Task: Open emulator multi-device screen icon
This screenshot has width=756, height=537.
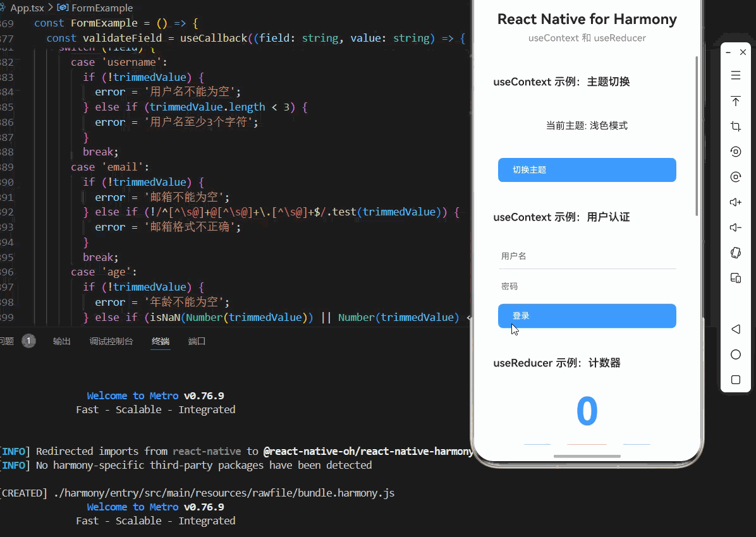Action: tap(736, 278)
